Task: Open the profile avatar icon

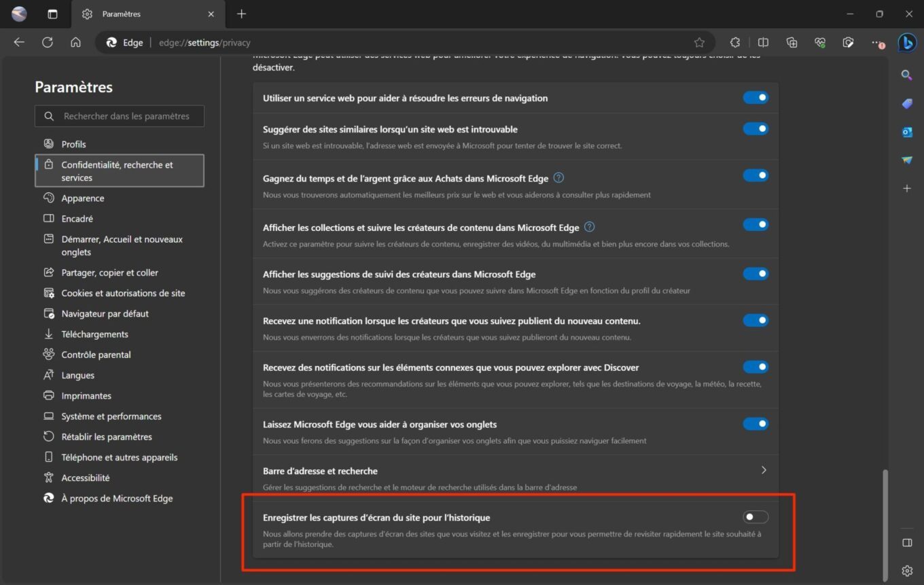Action: coord(19,14)
